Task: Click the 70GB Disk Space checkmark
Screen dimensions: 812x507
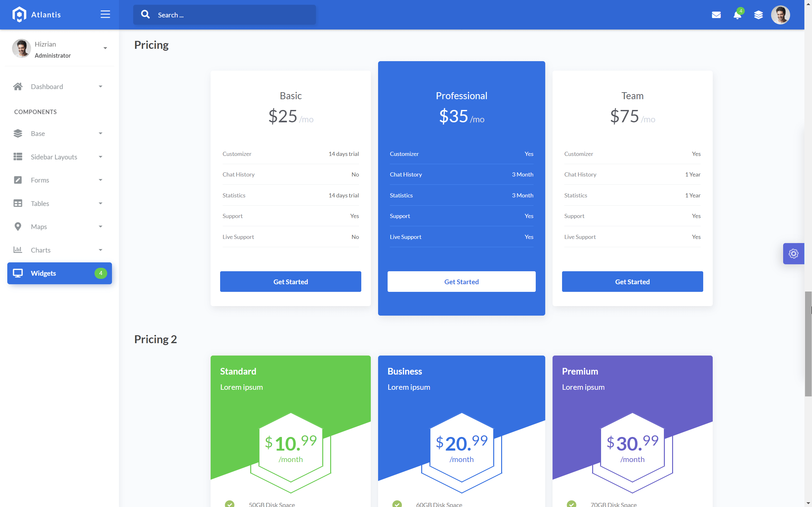Action: tap(572, 504)
